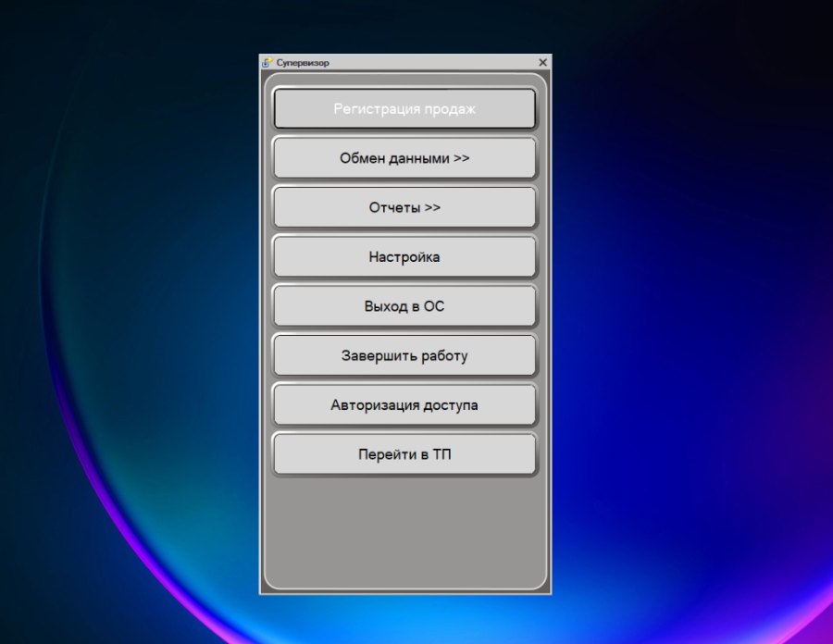This screenshot has width=833, height=644.
Task: Open Авторизация доступа
Action: tap(404, 405)
